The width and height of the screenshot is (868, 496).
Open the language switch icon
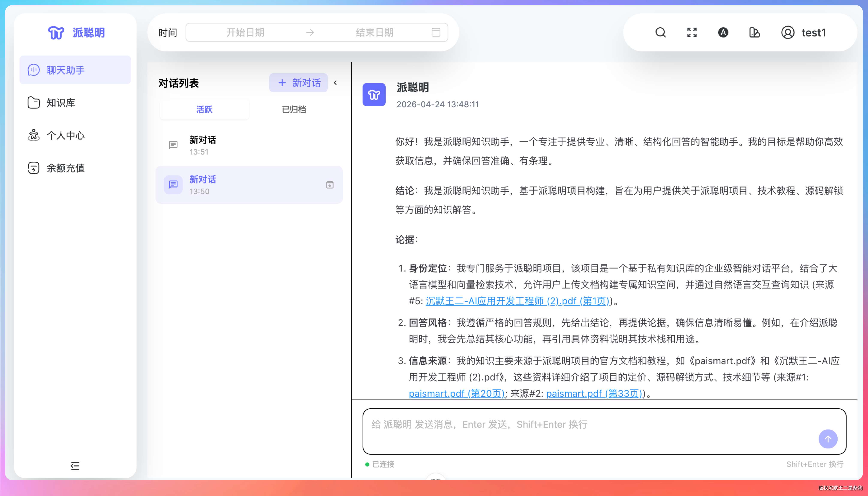(723, 32)
